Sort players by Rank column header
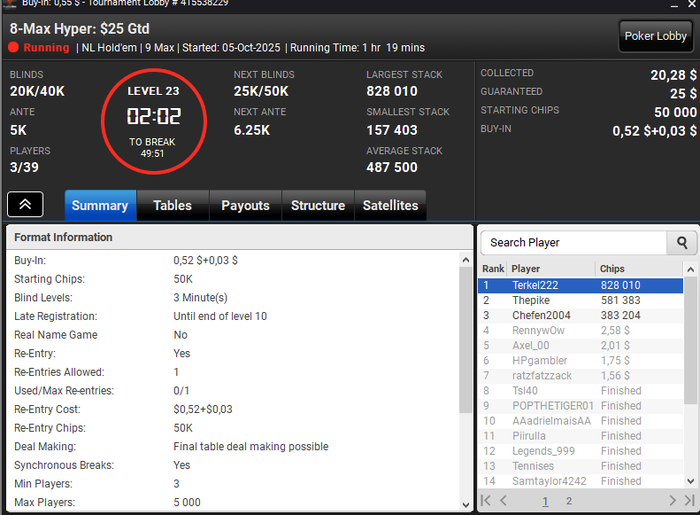Screen dimensions: 700x515 click(x=493, y=269)
